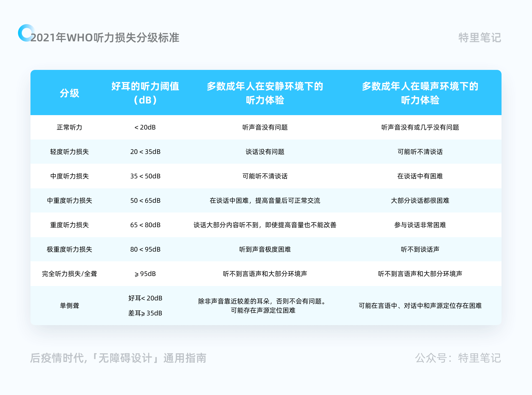Select the 正常听力 row label

70,127
